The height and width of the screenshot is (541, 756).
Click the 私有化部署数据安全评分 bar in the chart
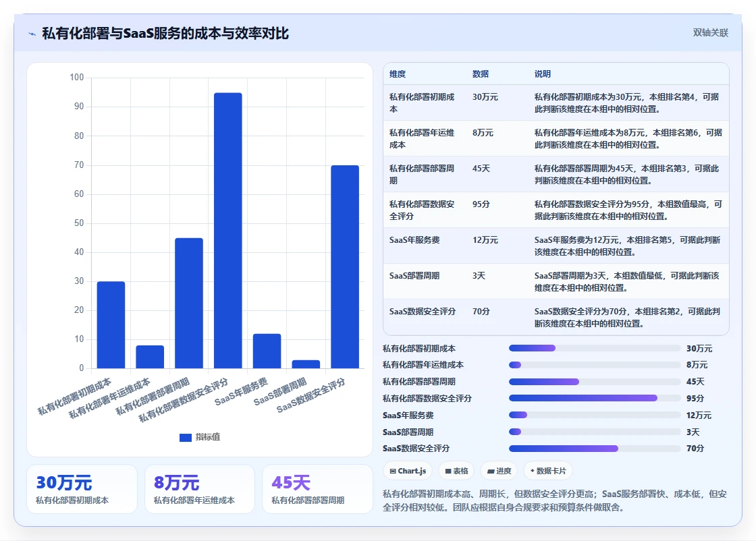pos(228,231)
